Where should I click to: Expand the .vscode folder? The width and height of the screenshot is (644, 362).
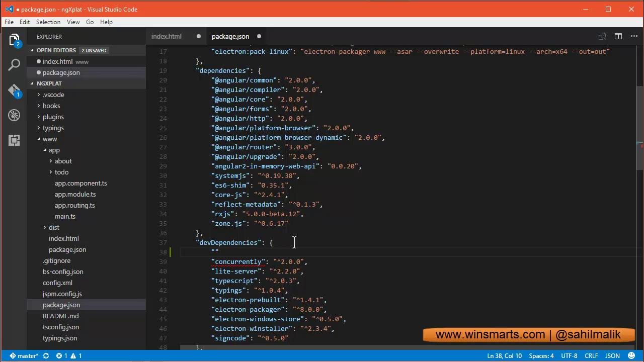click(39, 95)
